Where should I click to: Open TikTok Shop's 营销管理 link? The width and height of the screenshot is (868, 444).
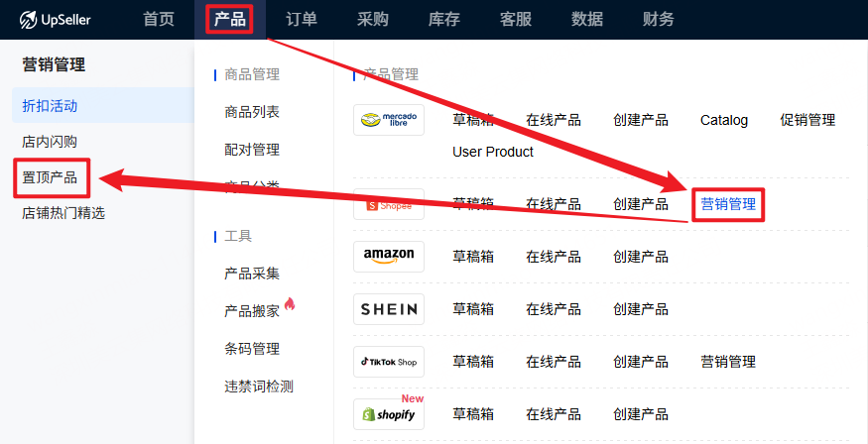pos(728,362)
